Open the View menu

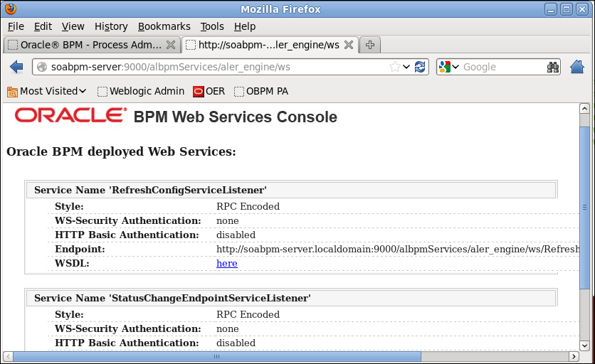[73, 26]
